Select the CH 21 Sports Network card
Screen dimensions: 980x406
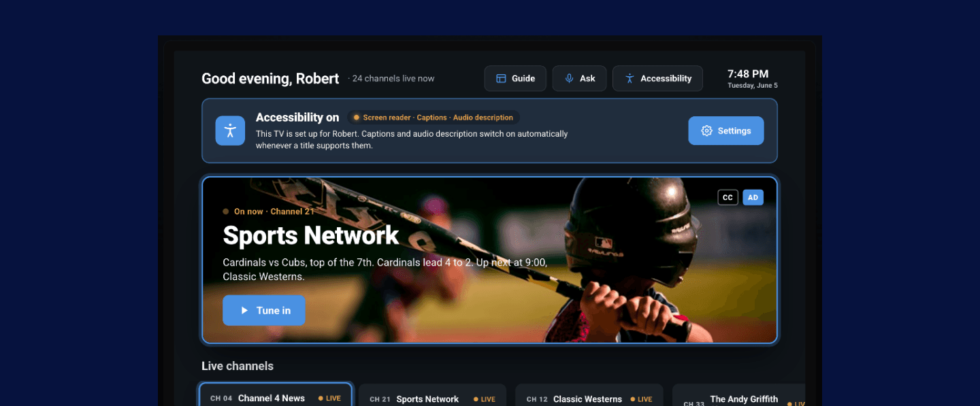432,395
